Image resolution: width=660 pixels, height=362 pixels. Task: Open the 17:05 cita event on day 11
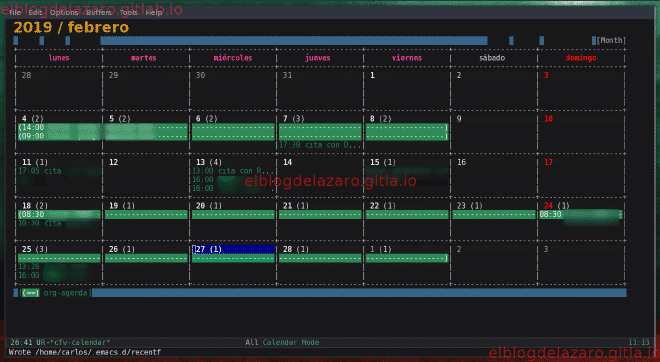tap(40, 171)
